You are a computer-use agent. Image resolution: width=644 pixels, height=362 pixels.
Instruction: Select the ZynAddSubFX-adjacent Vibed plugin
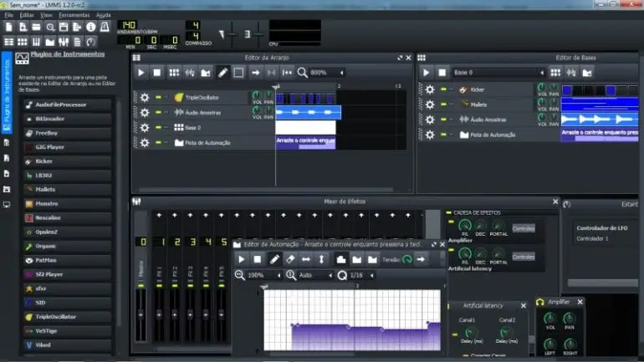pos(68,345)
